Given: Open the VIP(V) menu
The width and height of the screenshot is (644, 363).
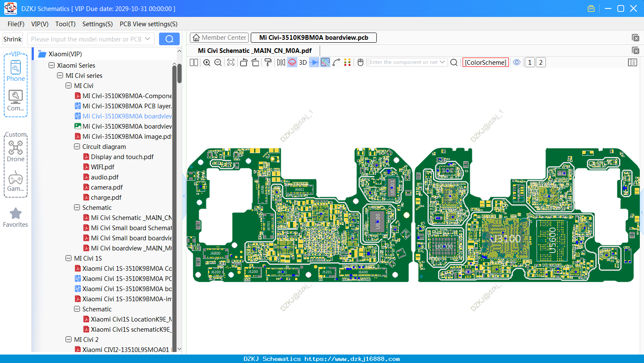Looking at the screenshot, I should pyautogui.click(x=40, y=24).
